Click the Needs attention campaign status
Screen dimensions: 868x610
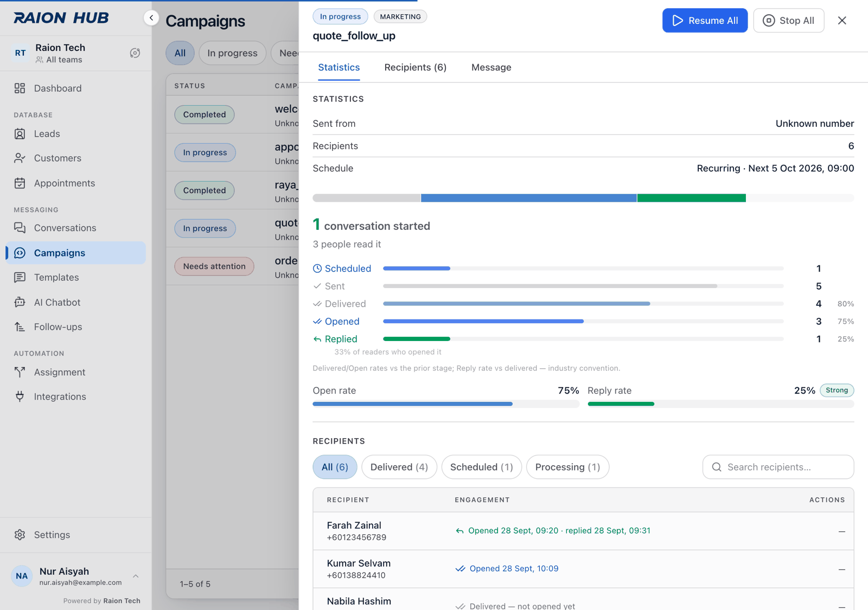pos(214,266)
